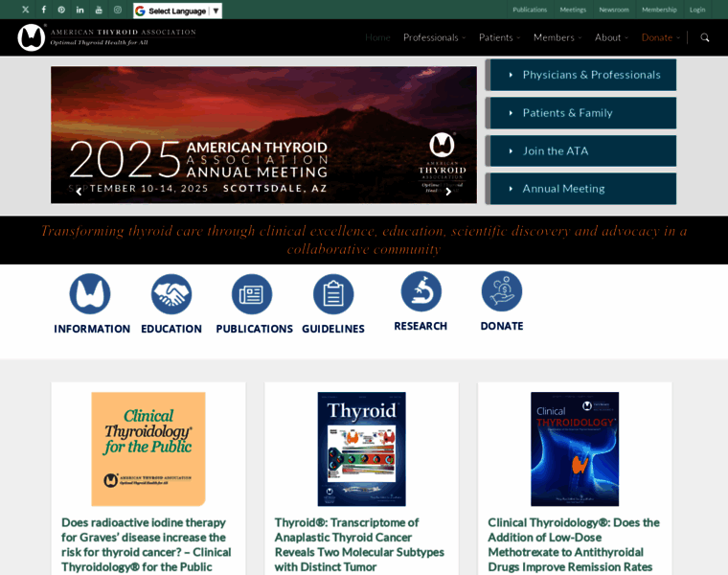Screen dimensions: 728x575
Task: Click the DONATE label under icons
Action: 502,326
